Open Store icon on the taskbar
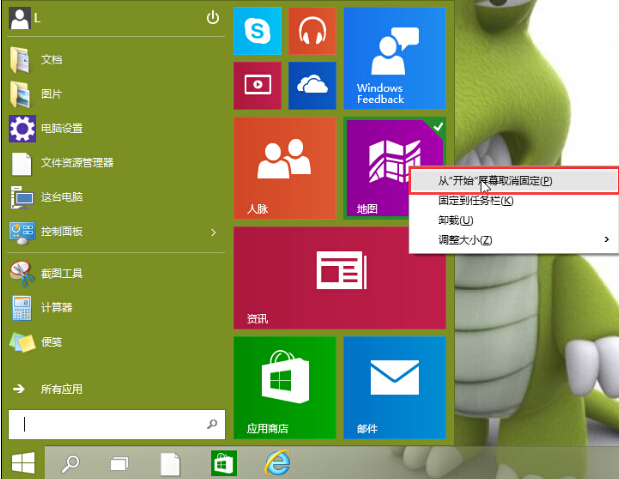This screenshot has width=619, height=479. tap(224, 463)
